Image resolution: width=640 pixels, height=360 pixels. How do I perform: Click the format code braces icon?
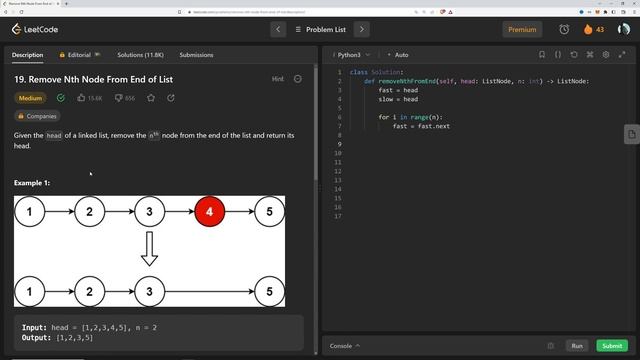(558, 54)
